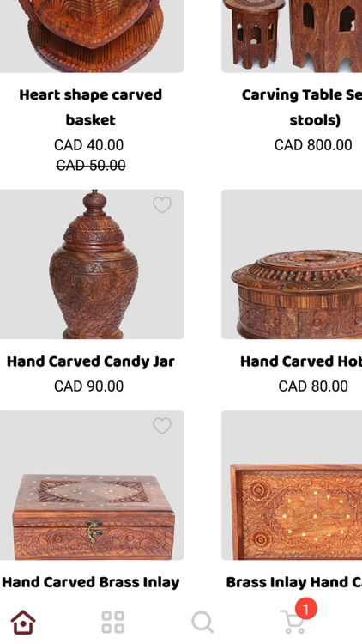Open the shopping cart icon
This screenshot has width=362, height=644.
coord(293,622)
